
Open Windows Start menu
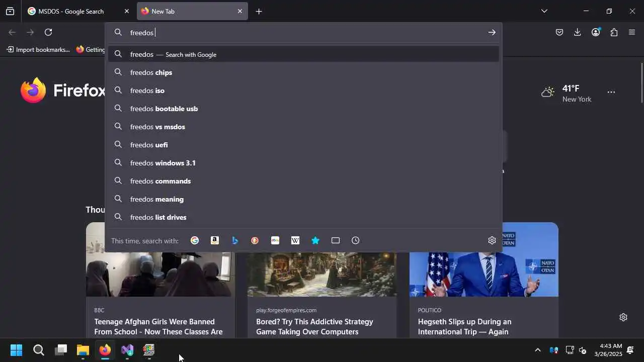(17, 350)
